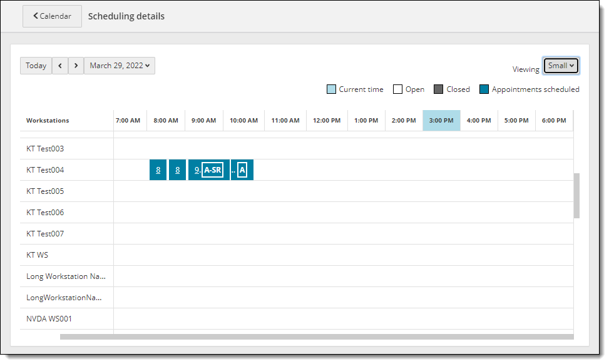Select the Long Workstation Na... row
This screenshot has height=364, width=609.
pos(297,276)
